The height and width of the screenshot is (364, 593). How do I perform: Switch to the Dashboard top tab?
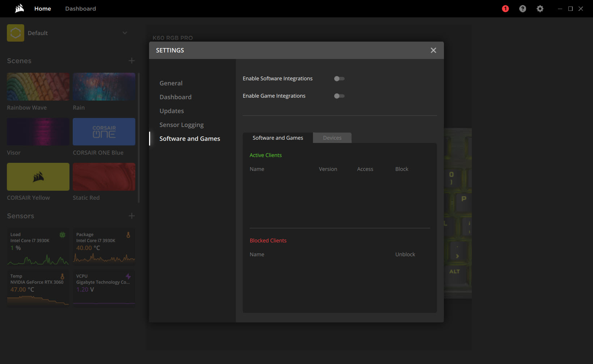click(80, 9)
